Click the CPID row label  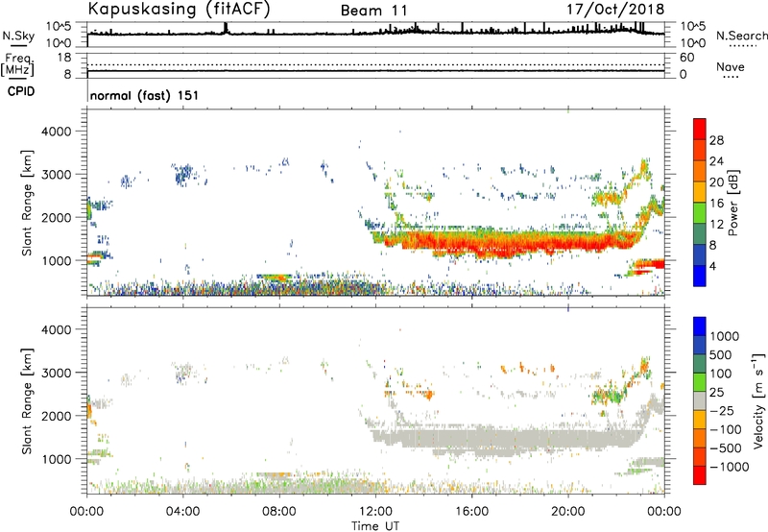pyautogui.click(x=21, y=91)
